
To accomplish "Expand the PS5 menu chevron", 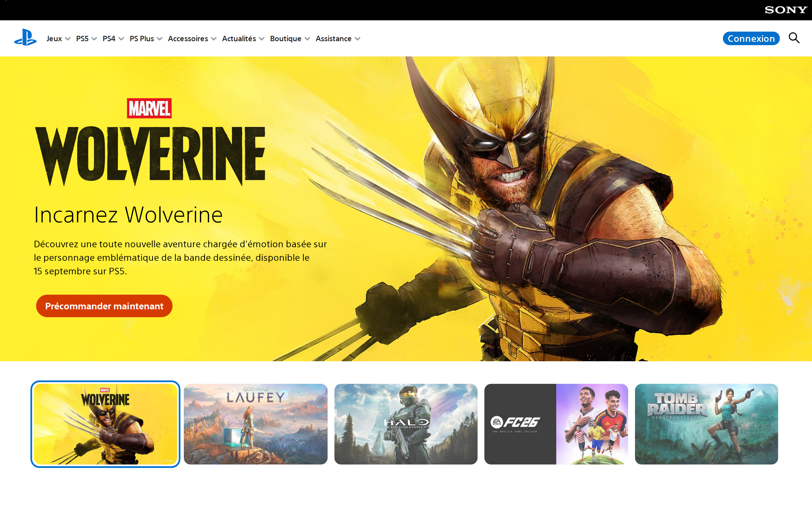I will click(x=94, y=39).
